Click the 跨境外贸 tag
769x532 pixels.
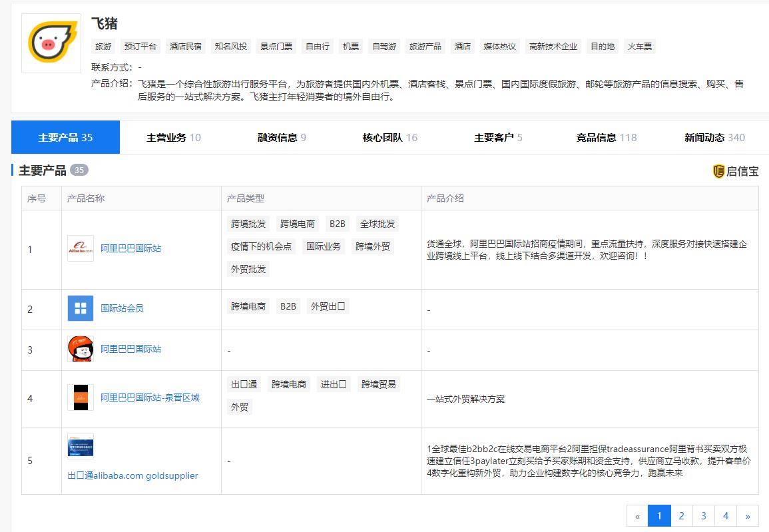(x=373, y=246)
